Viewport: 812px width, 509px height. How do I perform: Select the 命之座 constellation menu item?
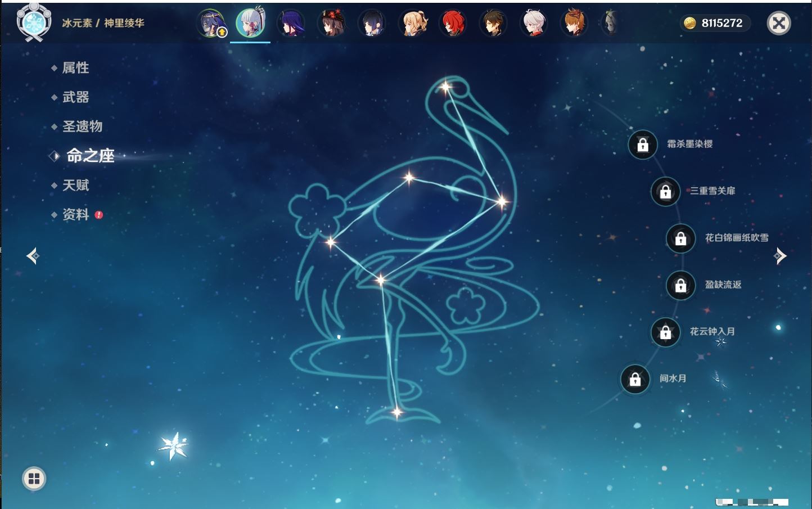(90, 156)
